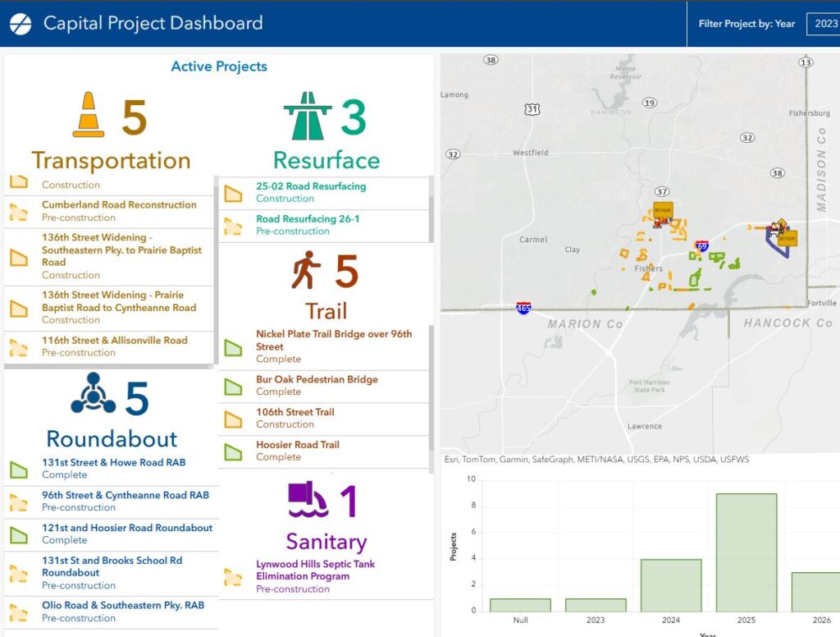Viewport: 840px width, 637px height.
Task: Click the blue Roundabout icon
Action: coord(93,394)
